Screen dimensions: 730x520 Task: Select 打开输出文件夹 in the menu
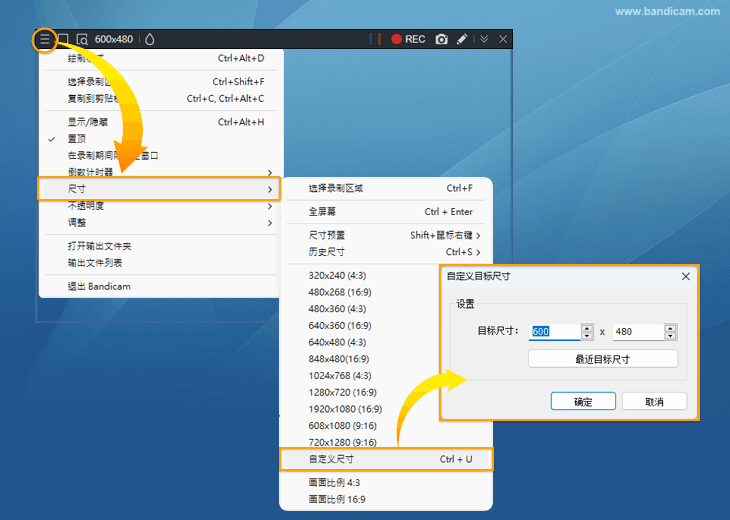click(159, 246)
